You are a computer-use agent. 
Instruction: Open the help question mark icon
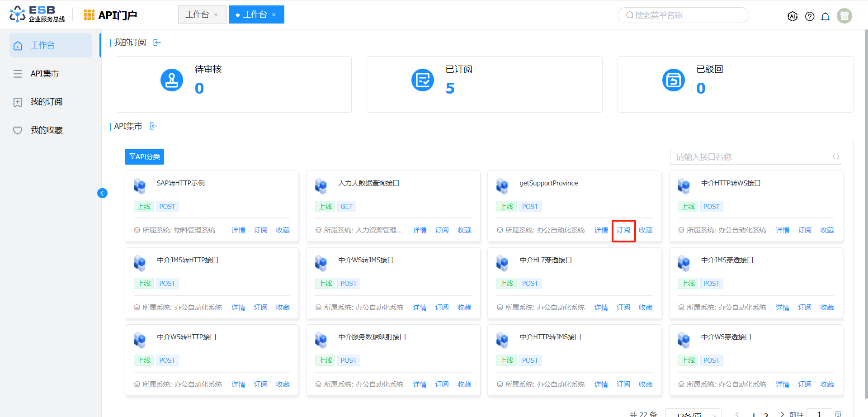[x=810, y=16]
